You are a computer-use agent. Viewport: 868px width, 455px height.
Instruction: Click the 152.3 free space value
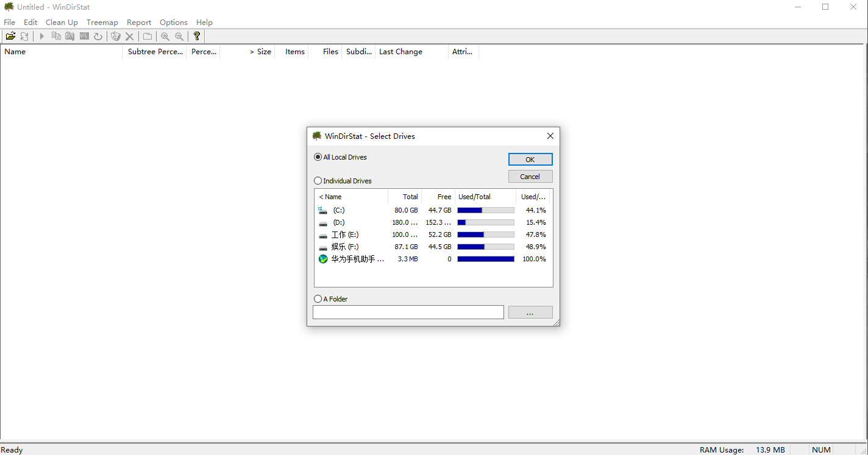coord(439,222)
